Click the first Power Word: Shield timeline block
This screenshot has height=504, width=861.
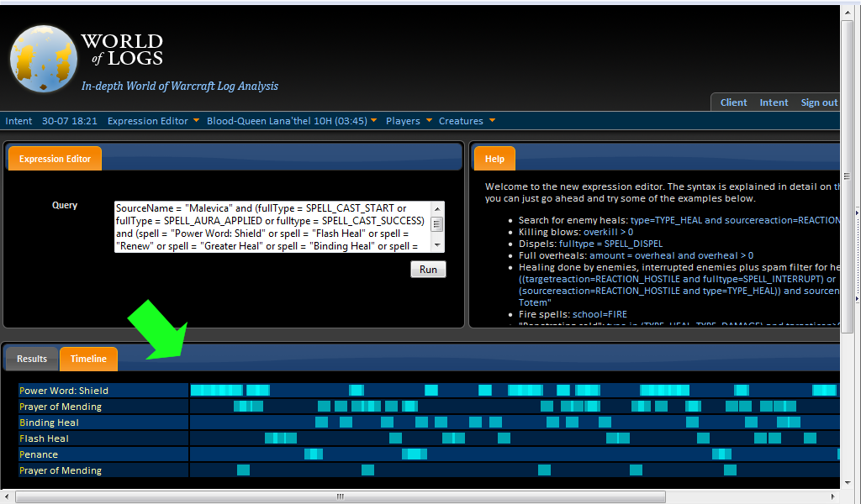[216, 391]
